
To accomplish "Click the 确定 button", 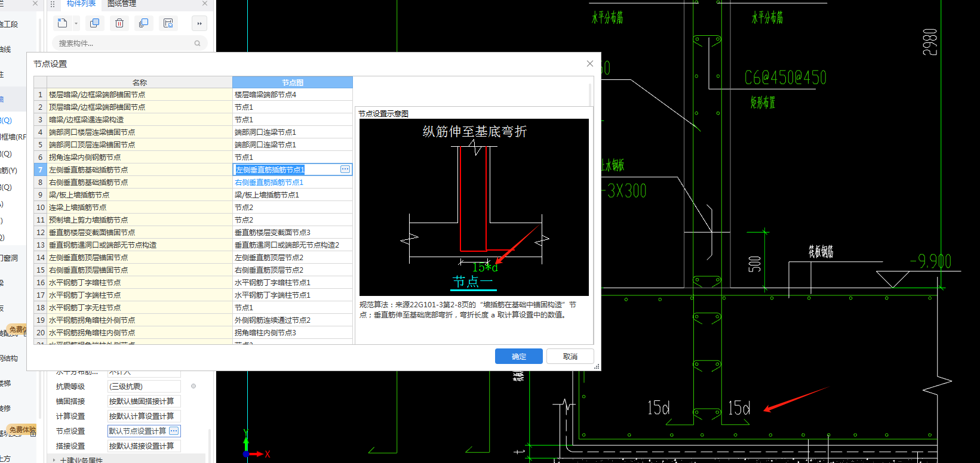I will (519, 356).
